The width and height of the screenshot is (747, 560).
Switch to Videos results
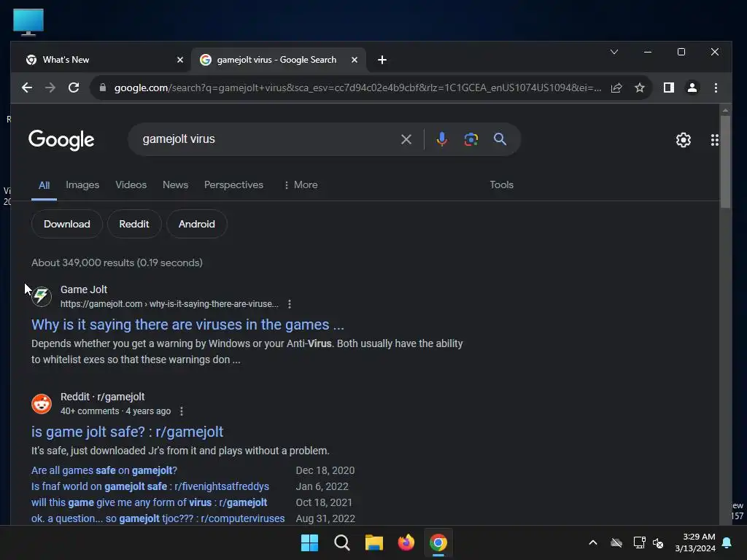pos(131,184)
